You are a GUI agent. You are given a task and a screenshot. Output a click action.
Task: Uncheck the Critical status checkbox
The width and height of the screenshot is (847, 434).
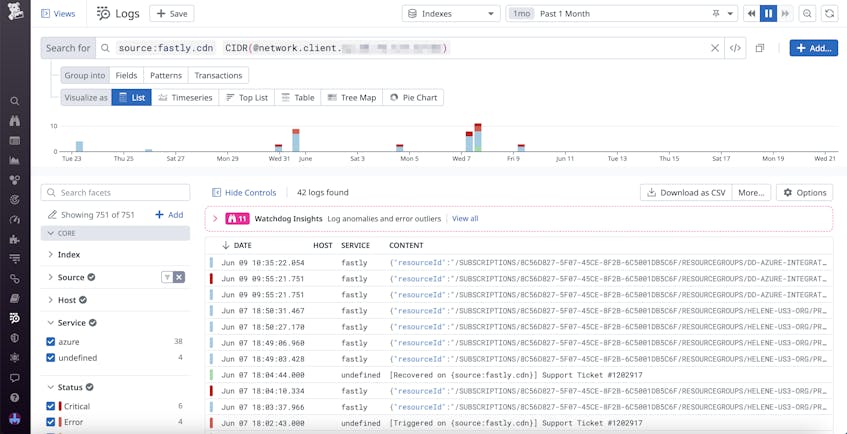tap(51, 406)
